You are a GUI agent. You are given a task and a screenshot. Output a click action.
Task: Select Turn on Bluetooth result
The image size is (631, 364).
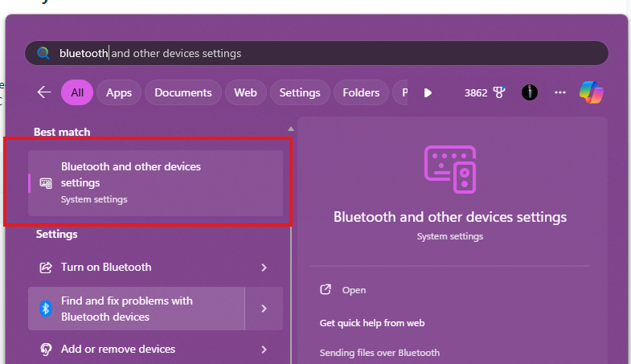(x=155, y=267)
